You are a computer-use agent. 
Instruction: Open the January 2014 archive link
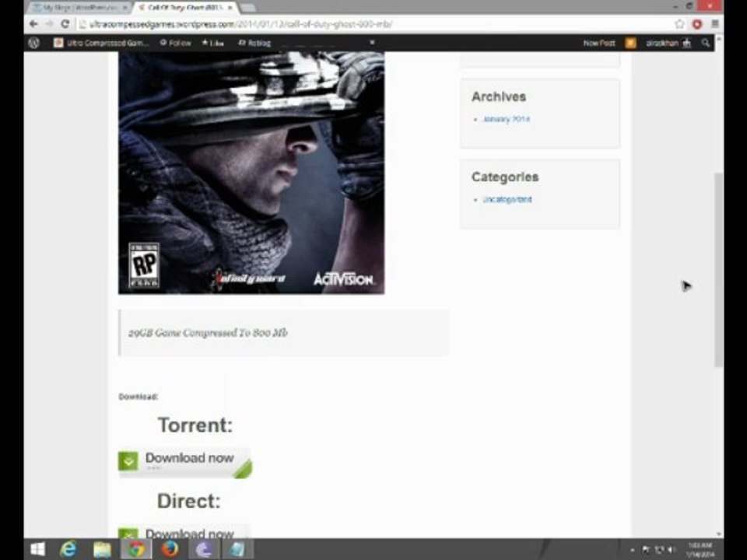506,119
